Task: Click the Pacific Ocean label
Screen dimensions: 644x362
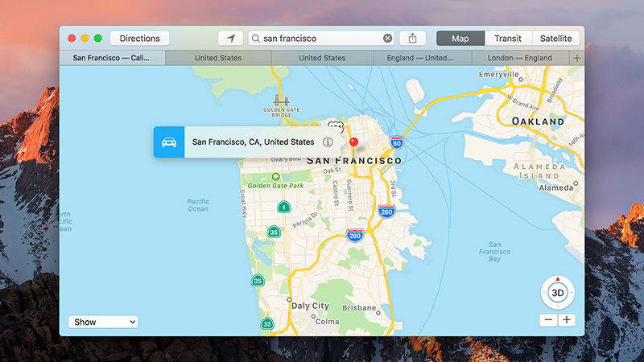Action: pyautogui.click(x=198, y=205)
